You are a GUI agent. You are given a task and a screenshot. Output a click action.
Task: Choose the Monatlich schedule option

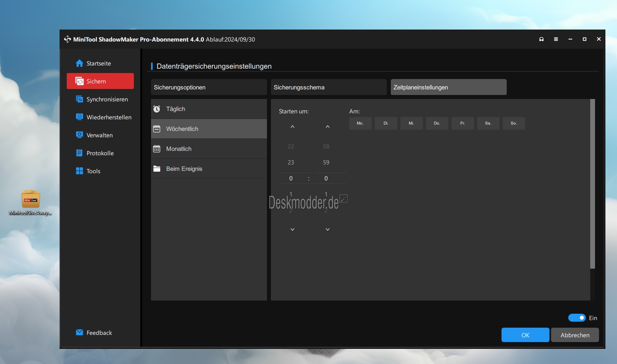point(209,149)
